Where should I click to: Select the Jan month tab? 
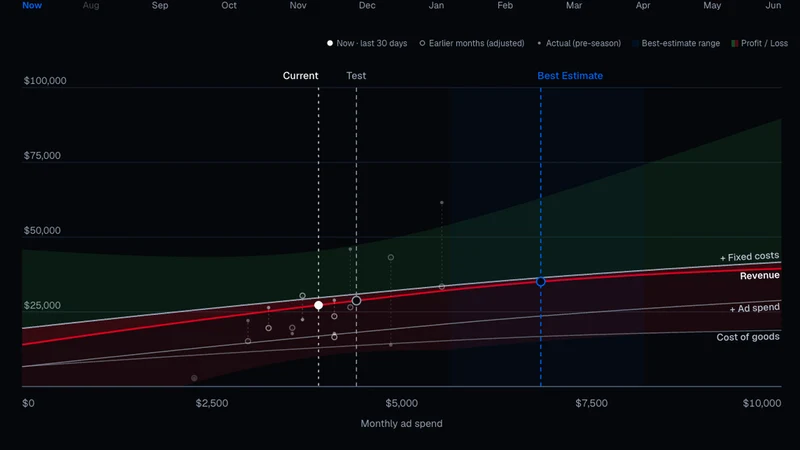click(x=436, y=5)
